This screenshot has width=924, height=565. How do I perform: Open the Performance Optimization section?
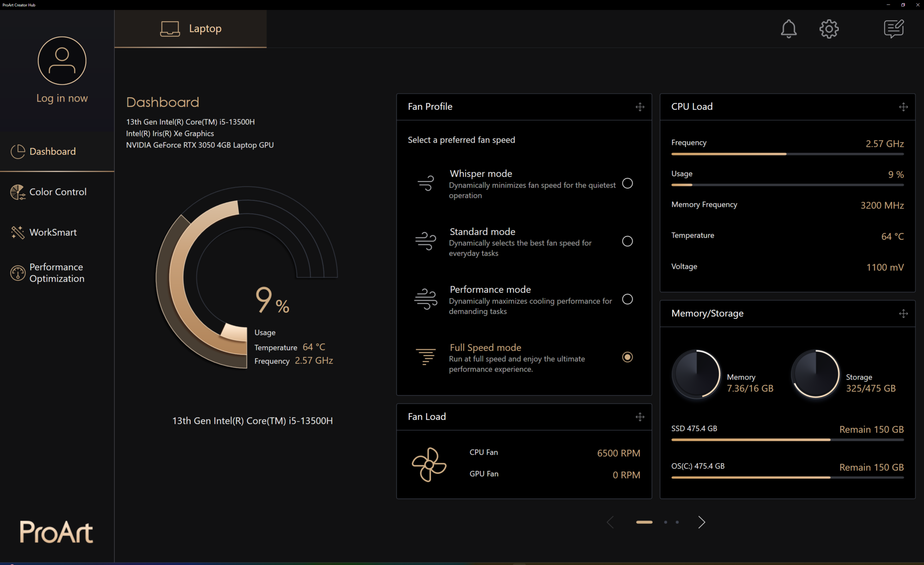point(56,273)
